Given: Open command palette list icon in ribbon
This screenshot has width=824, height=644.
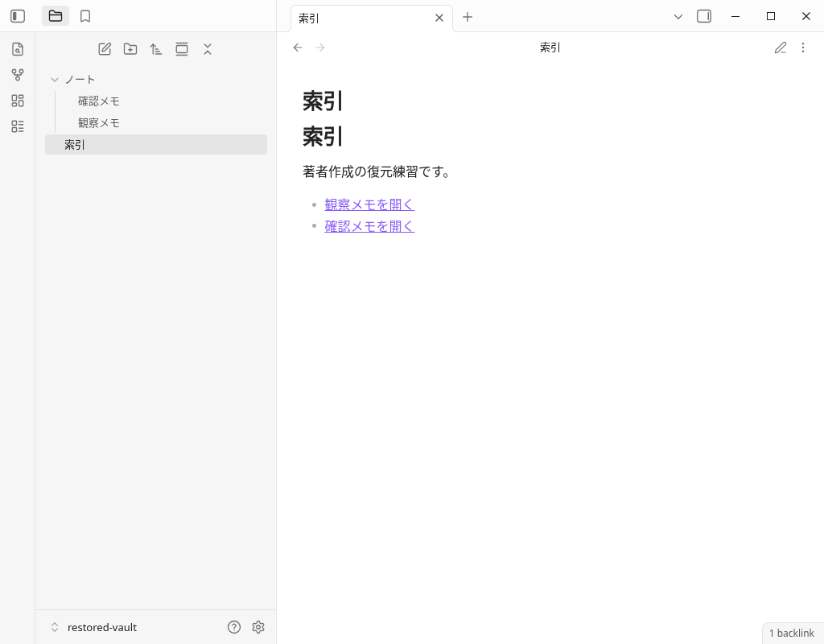Looking at the screenshot, I should 18,126.
